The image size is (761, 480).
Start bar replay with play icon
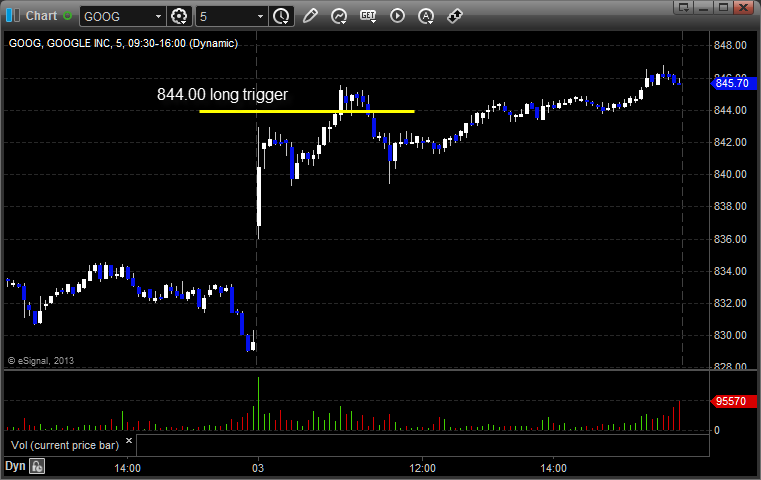coord(397,16)
